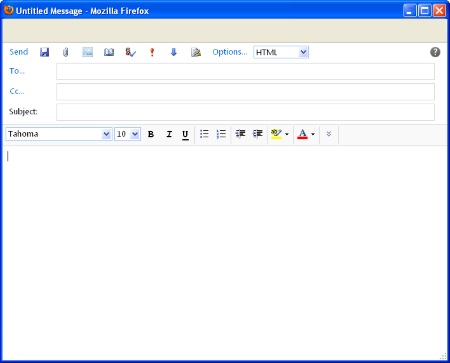Toggle Underline formatting
The image size is (450, 363).
pyautogui.click(x=185, y=134)
